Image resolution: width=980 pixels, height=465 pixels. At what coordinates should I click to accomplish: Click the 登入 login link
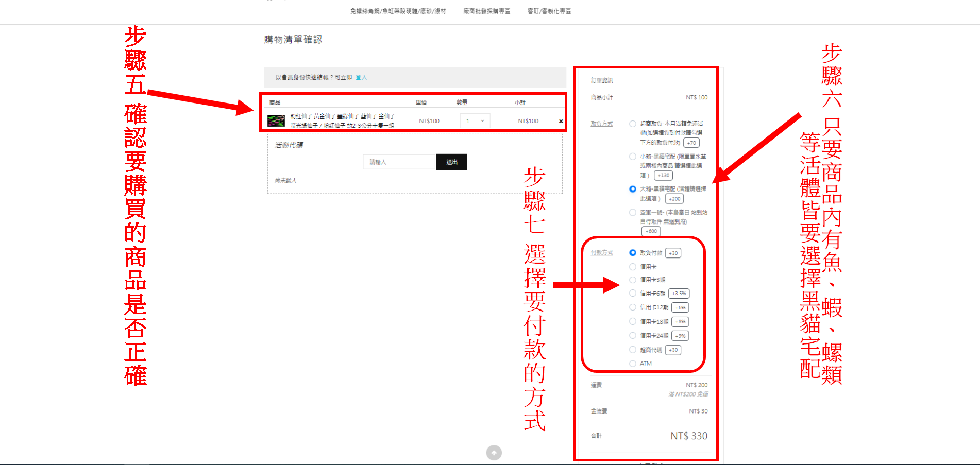tap(361, 77)
